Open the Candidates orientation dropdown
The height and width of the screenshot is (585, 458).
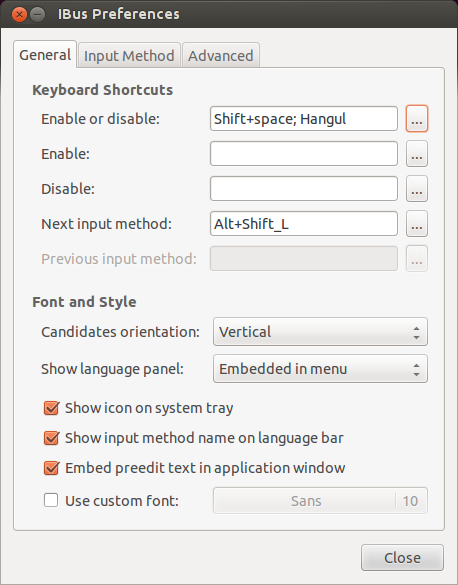pyautogui.click(x=320, y=332)
